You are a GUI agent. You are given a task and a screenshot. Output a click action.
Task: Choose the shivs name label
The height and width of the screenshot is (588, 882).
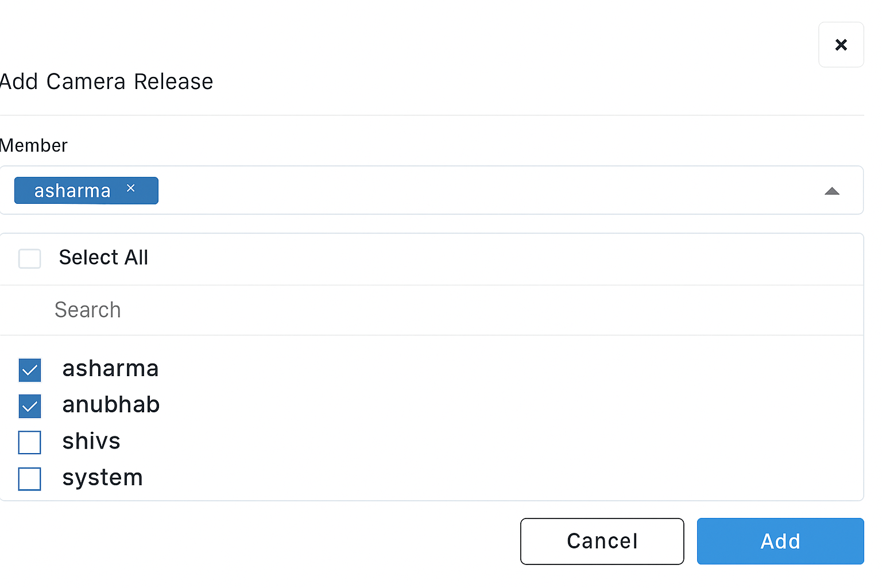[91, 442]
